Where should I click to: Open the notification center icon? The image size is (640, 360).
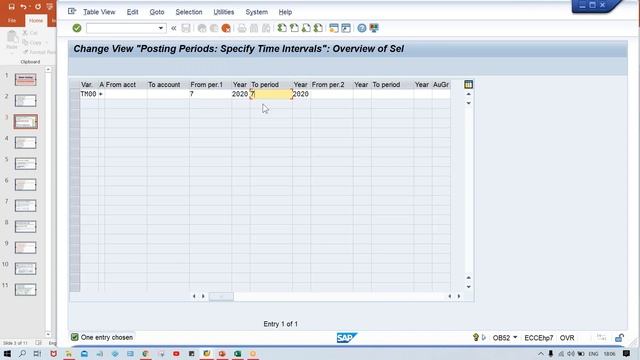[627, 353]
